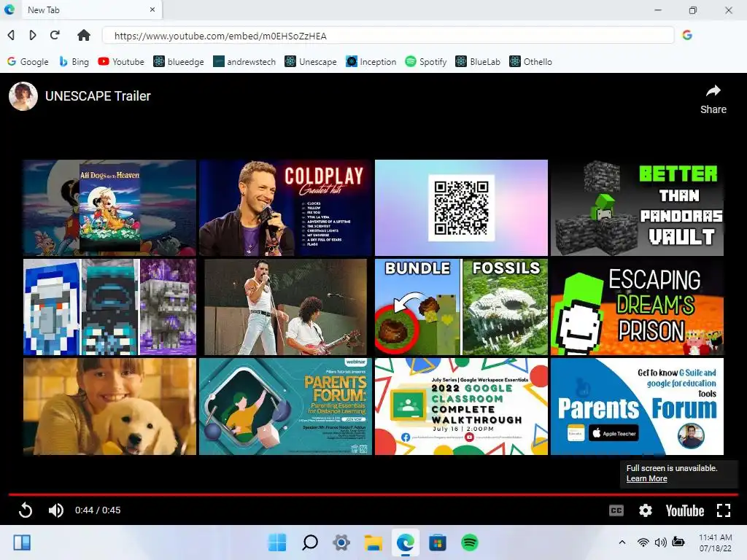Viewport: 747px width, 560px height.
Task: Click the Google icon beside the address bar
Action: [687, 35]
